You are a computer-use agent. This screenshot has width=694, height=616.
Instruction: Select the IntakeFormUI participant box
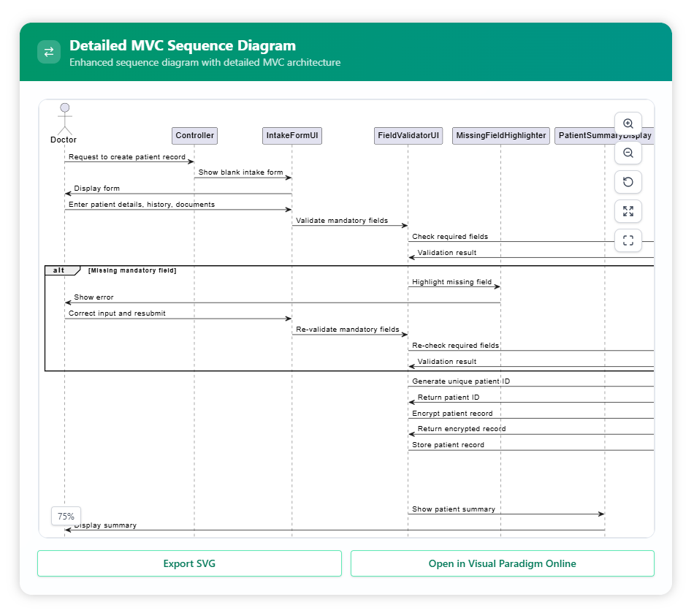292,135
